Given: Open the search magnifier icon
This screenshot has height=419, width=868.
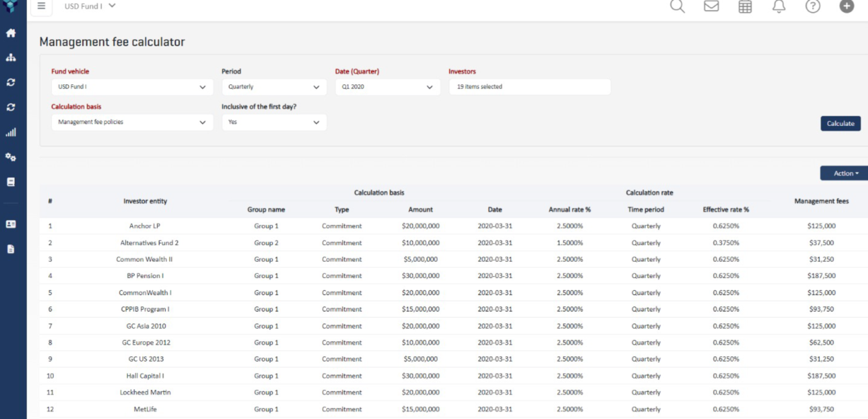Looking at the screenshot, I should 677,6.
